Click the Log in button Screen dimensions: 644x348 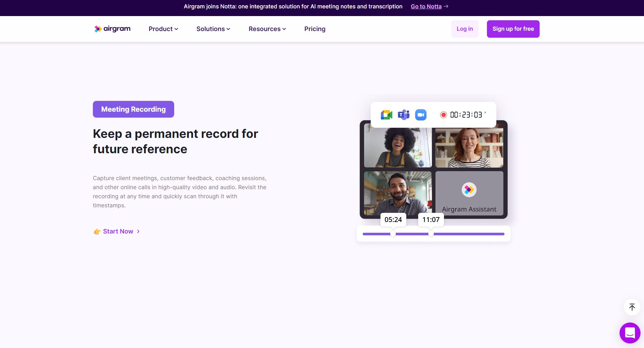[x=465, y=29]
